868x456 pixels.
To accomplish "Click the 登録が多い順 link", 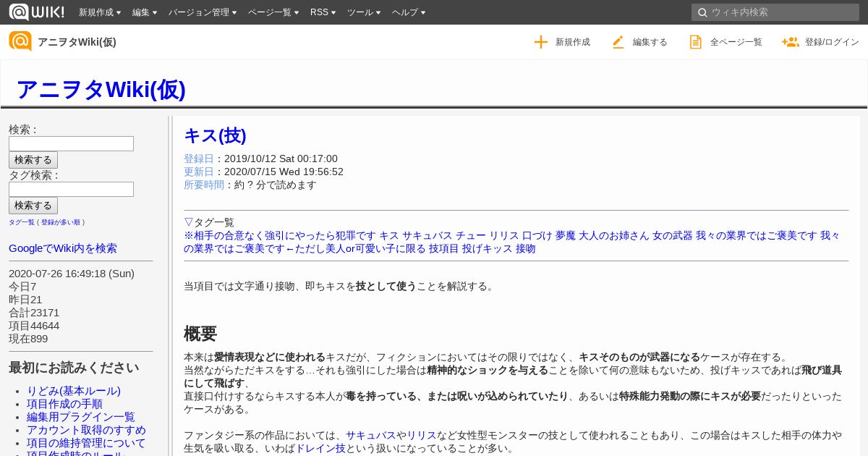I will point(61,222).
